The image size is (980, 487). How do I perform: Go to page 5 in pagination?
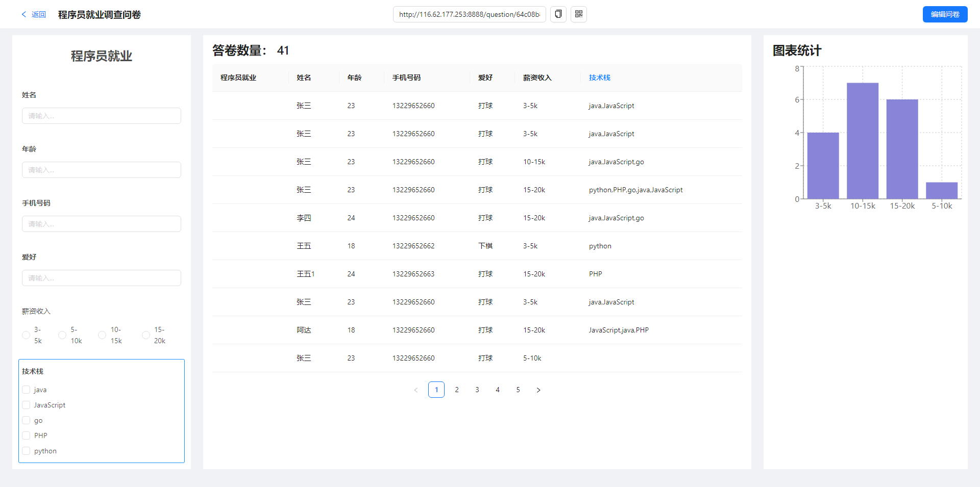(518, 390)
